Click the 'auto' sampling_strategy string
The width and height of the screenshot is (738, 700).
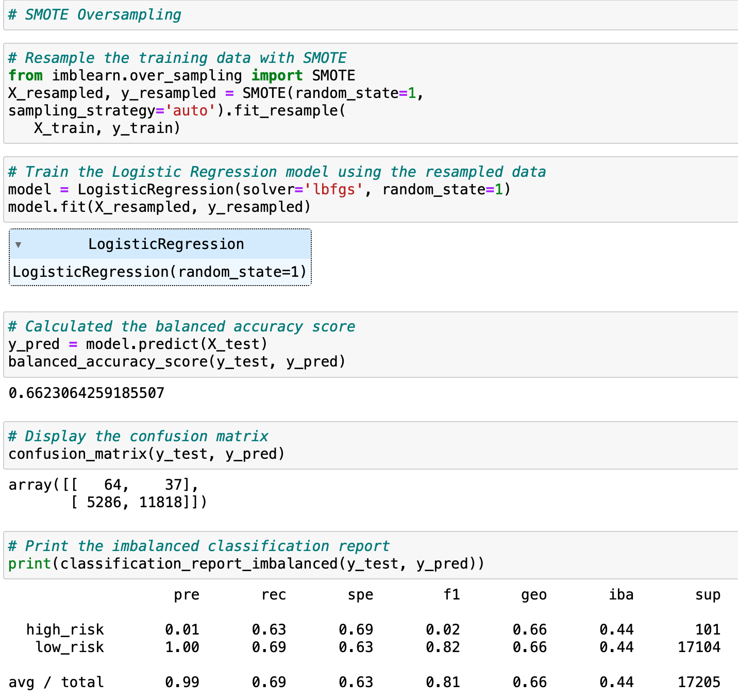pyautogui.click(x=186, y=110)
